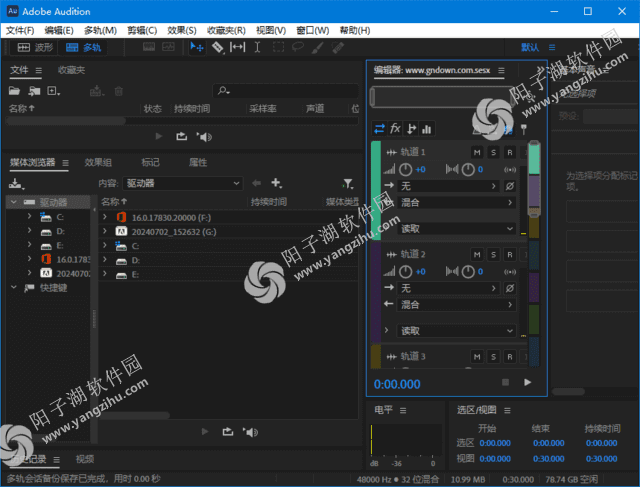Open the 窗口(W) menu
Screen dimensions: 640x487
coord(313,31)
